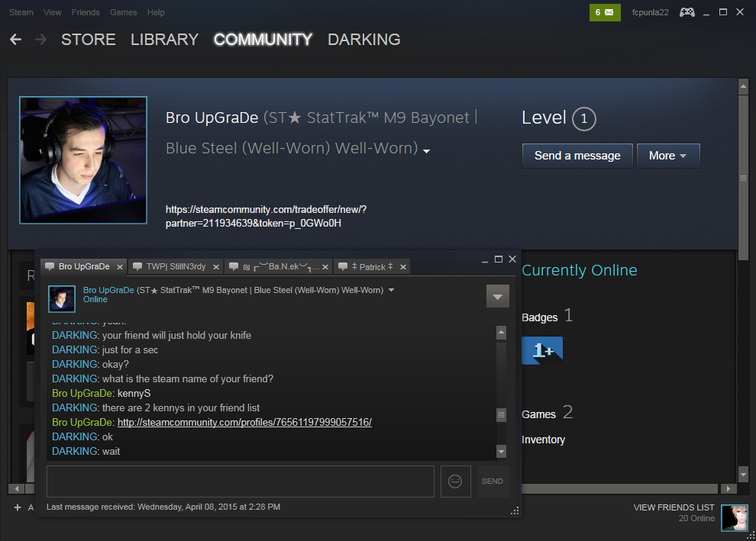The height and width of the screenshot is (541, 756).
Task: Switch to the Patrick chat tab
Action: (x=372, y=266)
